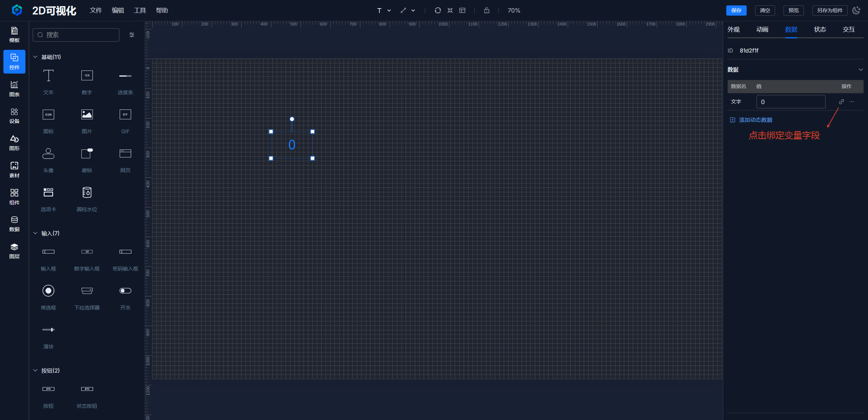Screen dimensions: 868x420
Task: Switch to the 交互 tab
Action: [x=848, y=29]
